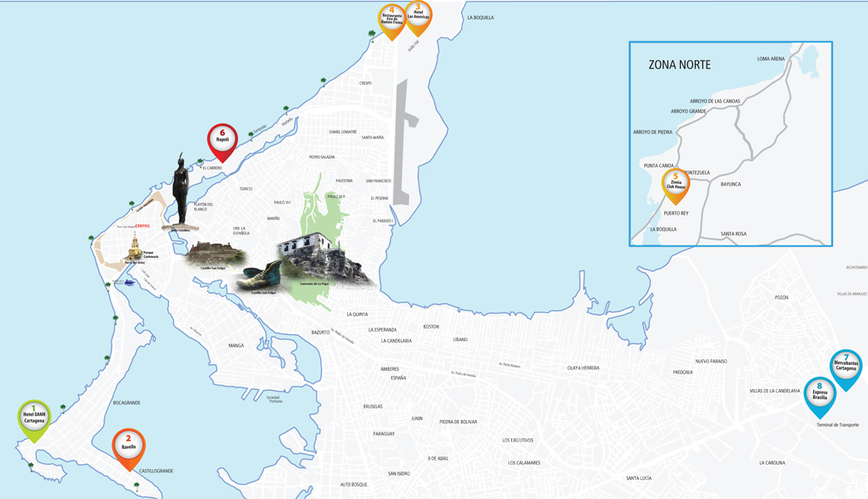This screenshot has width=868, height=499.
Task: Click the ALTO BOSQUE label
Action: [354, 485]
